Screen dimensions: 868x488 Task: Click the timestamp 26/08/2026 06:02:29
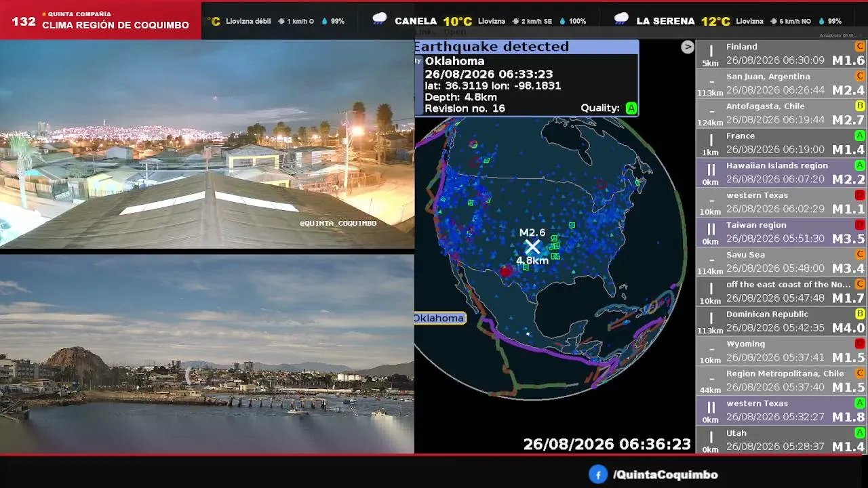pos(775,209)
